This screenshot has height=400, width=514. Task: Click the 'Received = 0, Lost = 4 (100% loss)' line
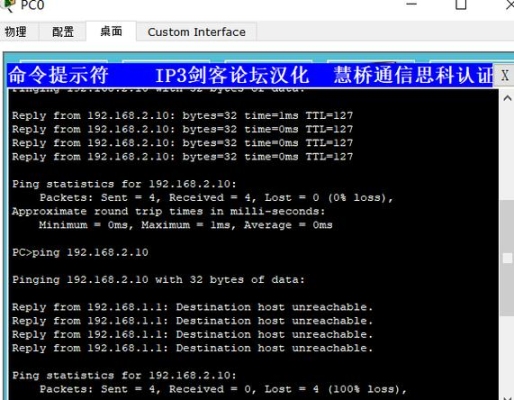pyautogui.click(x=223, y=389)
